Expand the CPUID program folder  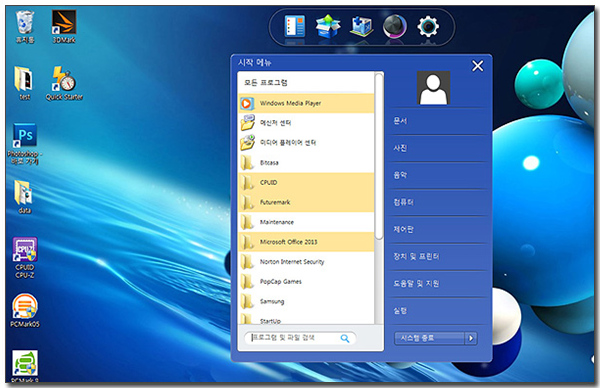306,183
